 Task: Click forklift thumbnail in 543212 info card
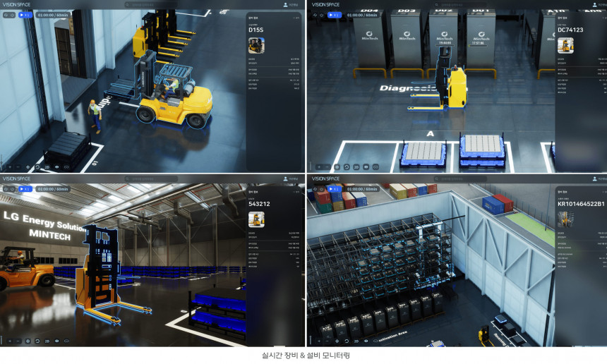point(256,219)
